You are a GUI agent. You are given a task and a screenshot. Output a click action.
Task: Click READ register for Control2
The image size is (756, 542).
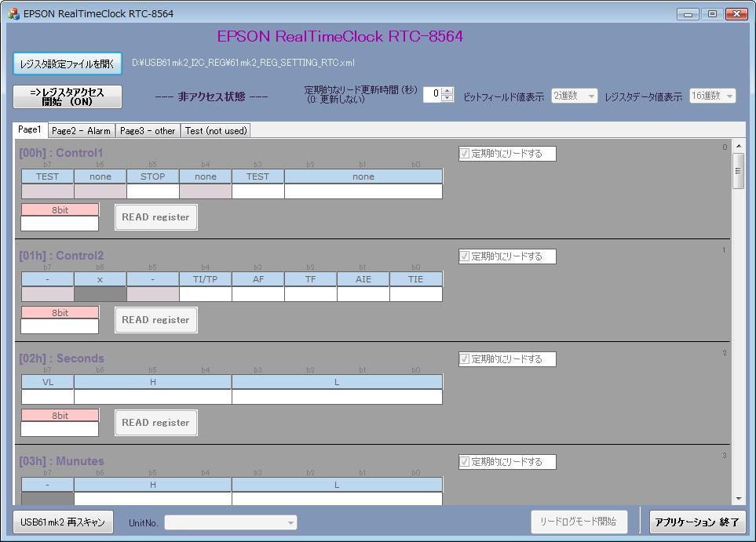pos(155,320)
